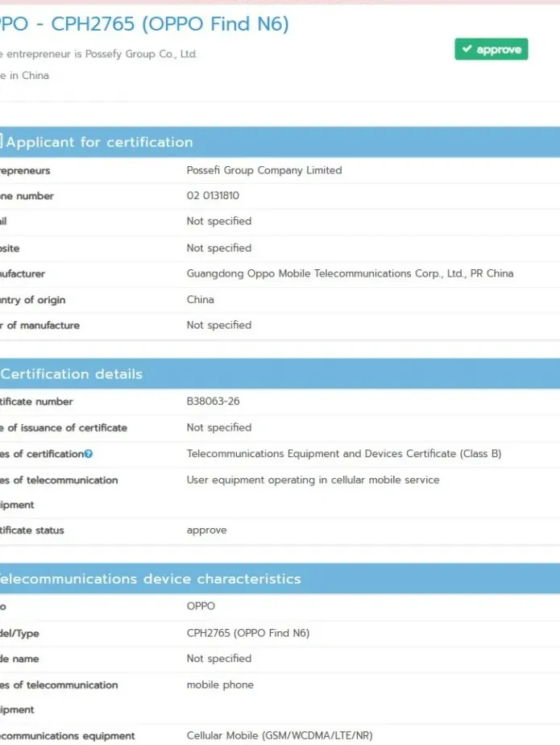Screen dimensions: 560x745
Task: Click Not specified in year of manufacture row
Action: coord(219,325)
